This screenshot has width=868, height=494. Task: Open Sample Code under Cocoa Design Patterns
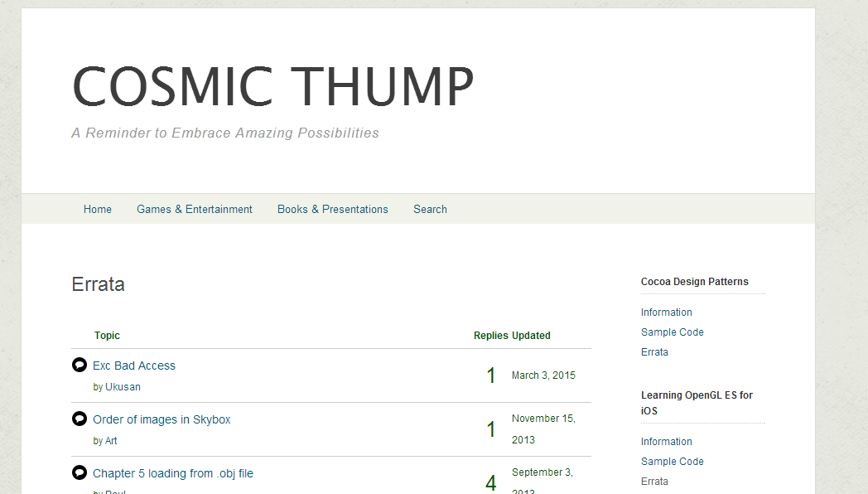coord(673,332)
